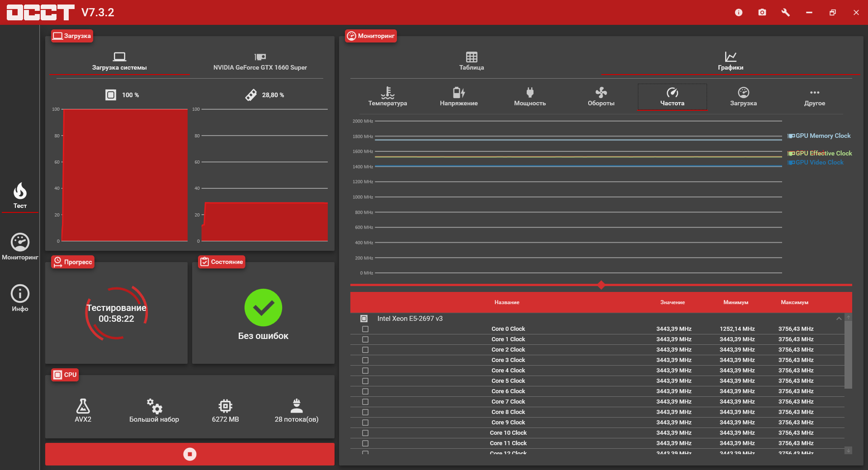Screen dimensions: 868x470
Task: Tick the Core 0 Clock checkbox
Action: (x=365, y=329)
